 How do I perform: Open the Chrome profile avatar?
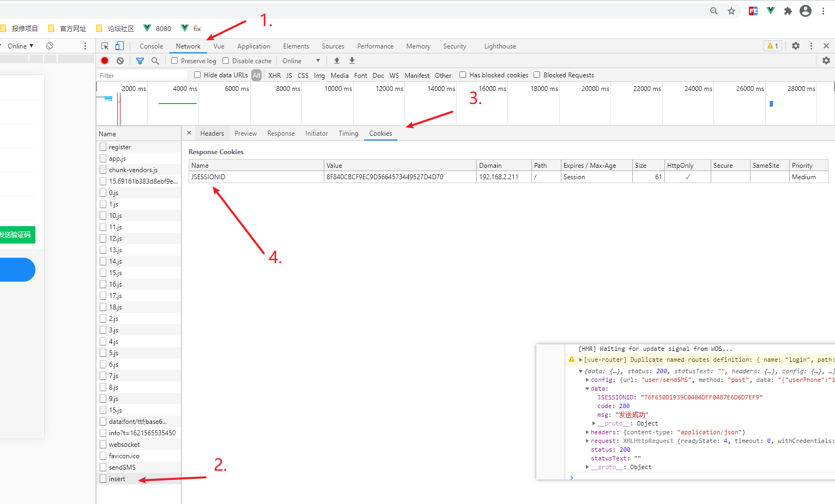pyautogui.click(x=806, y=11)
